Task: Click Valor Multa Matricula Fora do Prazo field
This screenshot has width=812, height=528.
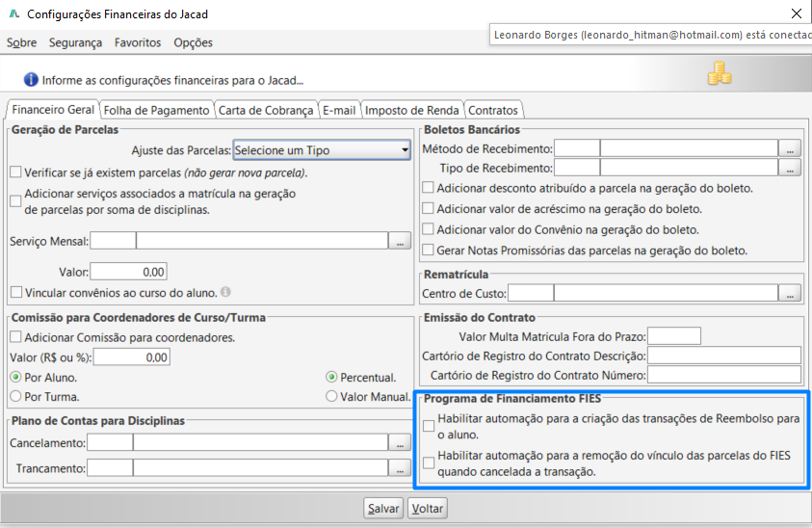Action: pyautogui.click(x=674, y=336)
